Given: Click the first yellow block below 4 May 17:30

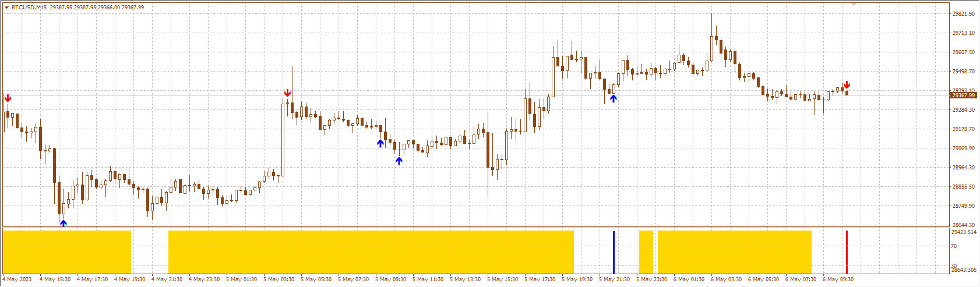Looking at the screenshot, I should click(x=67, y=252).
